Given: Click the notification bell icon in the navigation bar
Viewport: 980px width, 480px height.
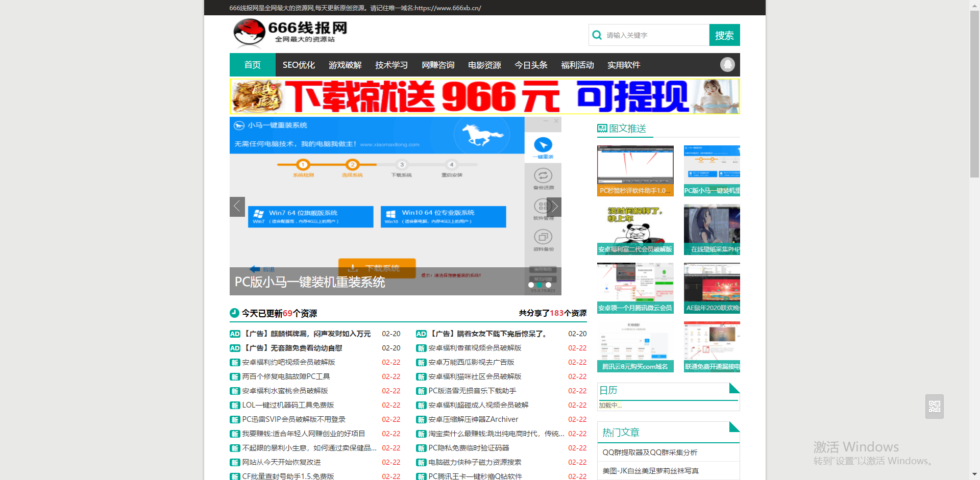Looking at the screenshot, I should click(x=727, y=65).
